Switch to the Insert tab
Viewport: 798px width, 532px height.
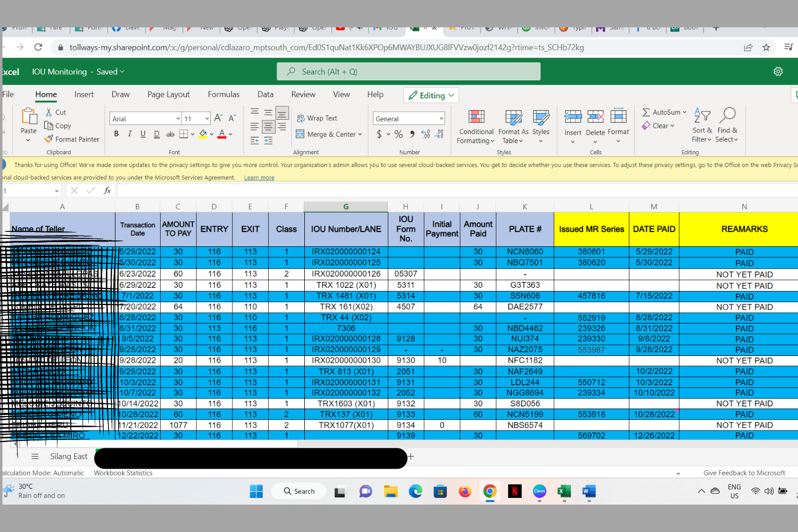(x=84, y=94)
